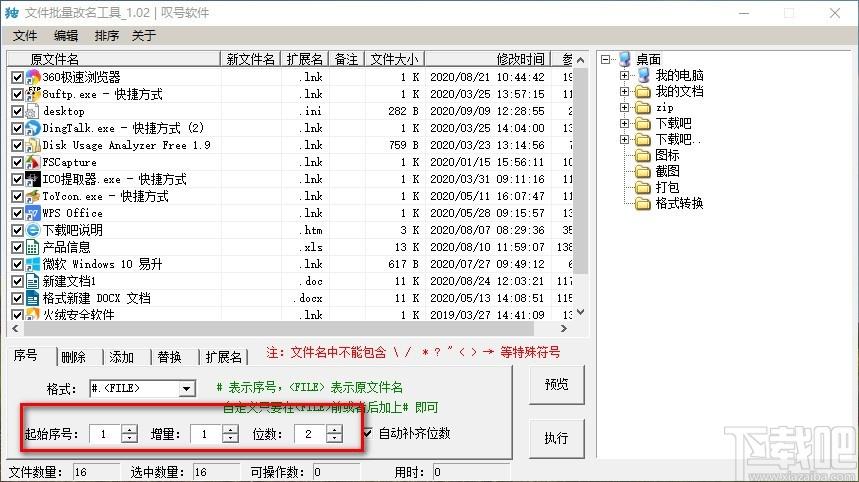Viewport: 859px width, 482px height.
Task: Click the FSCapture shortcut icon
Action: (33, 162)
